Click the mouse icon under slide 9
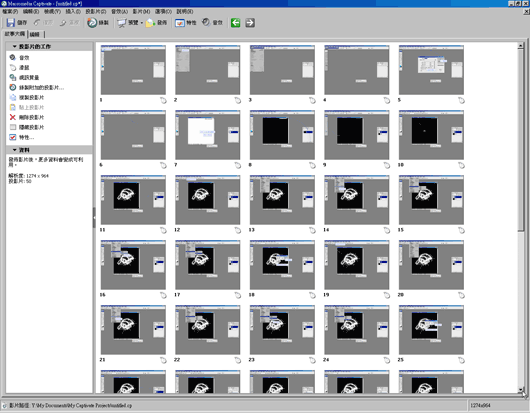530x413 pixels. click(x=387, y=165)
